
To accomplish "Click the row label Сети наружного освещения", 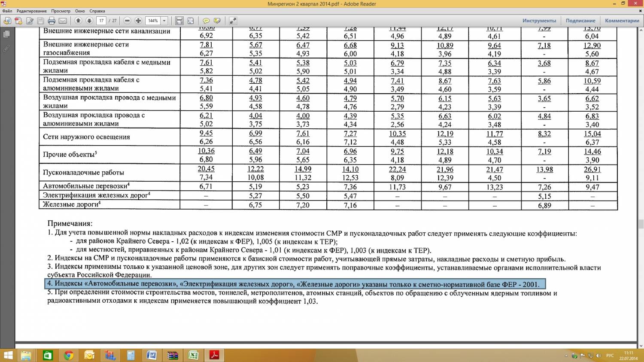I will pyautogui.click(x=86, y=137).
